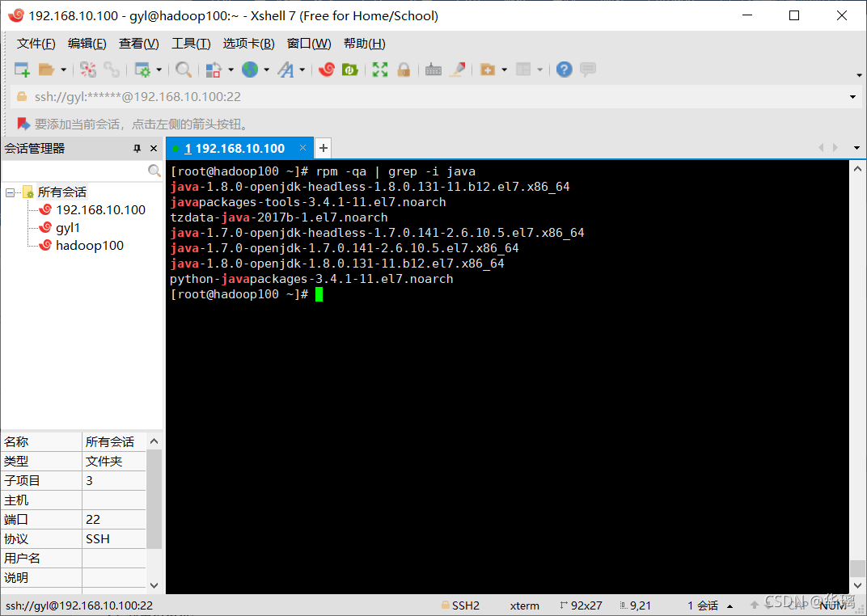Close the 会话管理器 panel

pyautogui.click(x=154, y=148)
